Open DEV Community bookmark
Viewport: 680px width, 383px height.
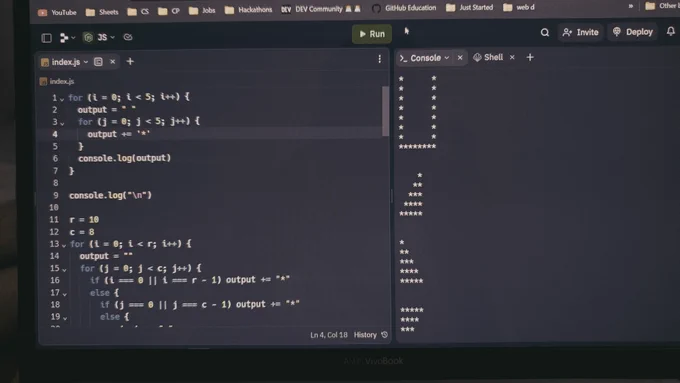pyautogui.click(x=320, y=9)
